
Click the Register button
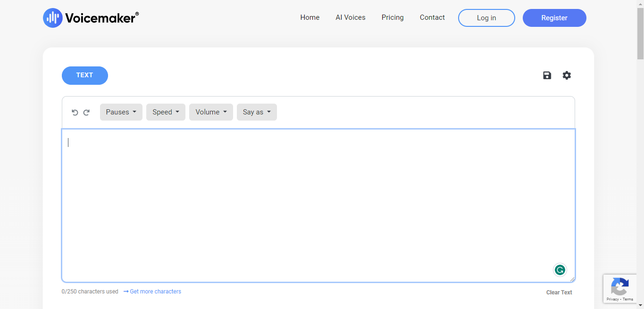coord(554,18)
